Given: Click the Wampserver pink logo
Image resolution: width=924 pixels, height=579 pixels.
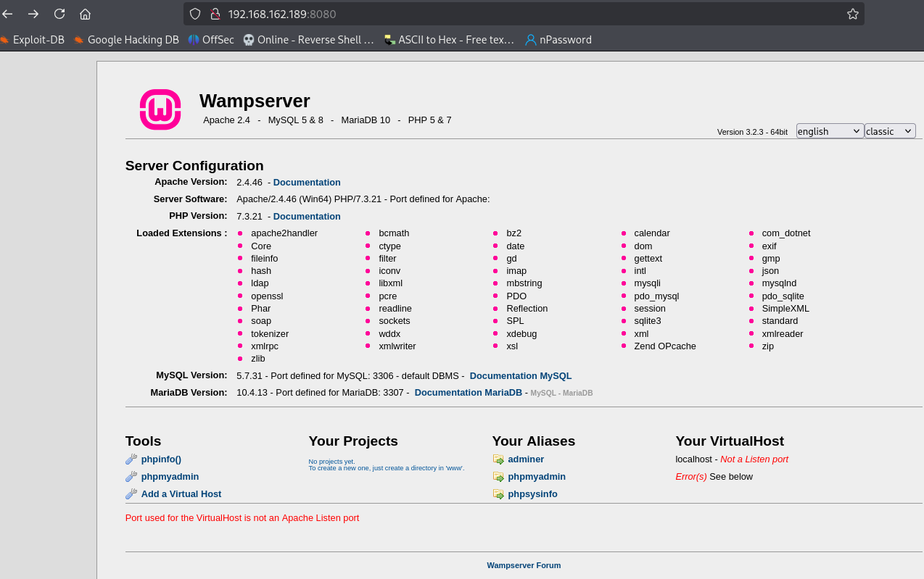Looking at the screenshot, I should (160, 109).
